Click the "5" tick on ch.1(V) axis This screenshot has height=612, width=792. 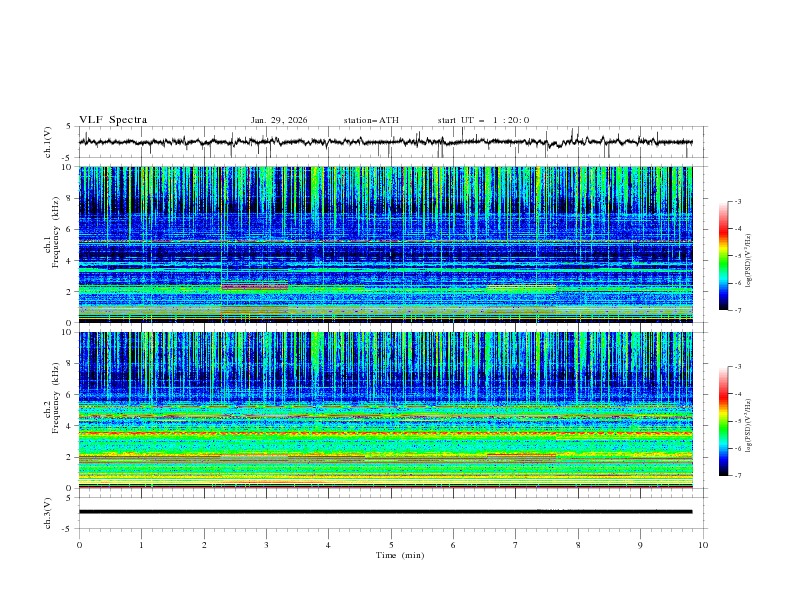pos(69,127)
